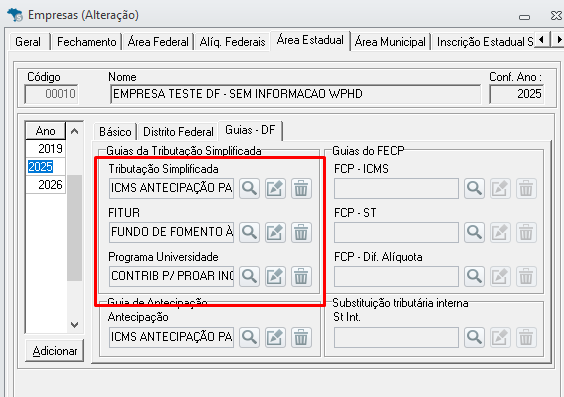Search guide for Antecipação field

[249, 337]
